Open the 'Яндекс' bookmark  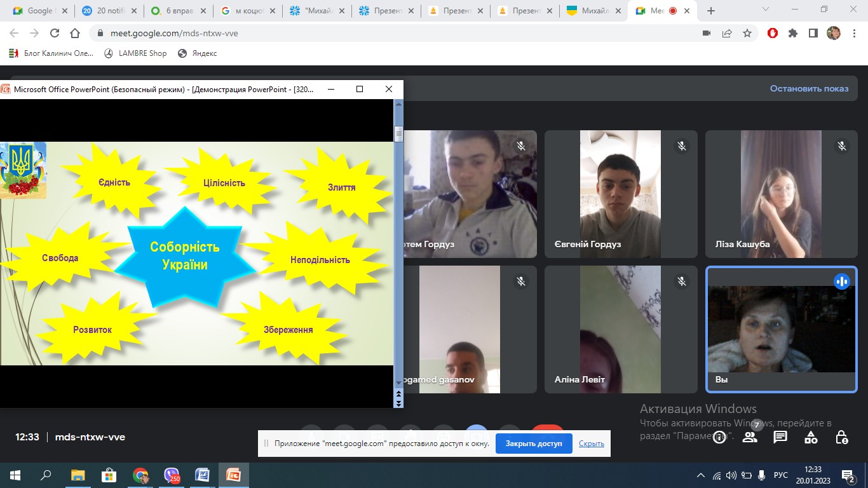[198, 53]
